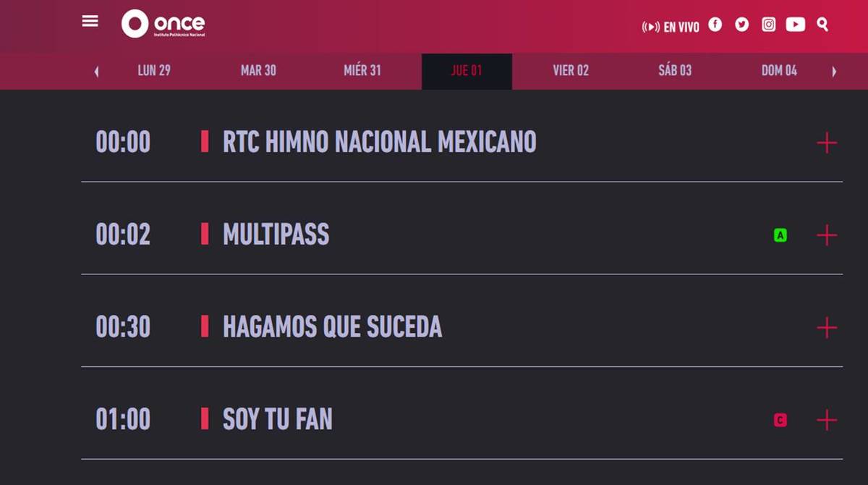Click the green A rating badge
Viewport: 868px width, 485px height.
pos(780,235)
